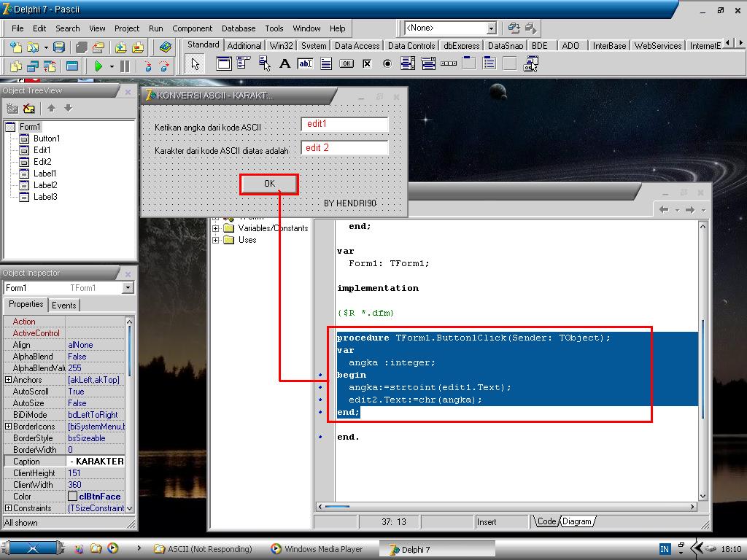Screen dimensions: 747x560
Task: Open the Component menu
Action: point(193,28)
